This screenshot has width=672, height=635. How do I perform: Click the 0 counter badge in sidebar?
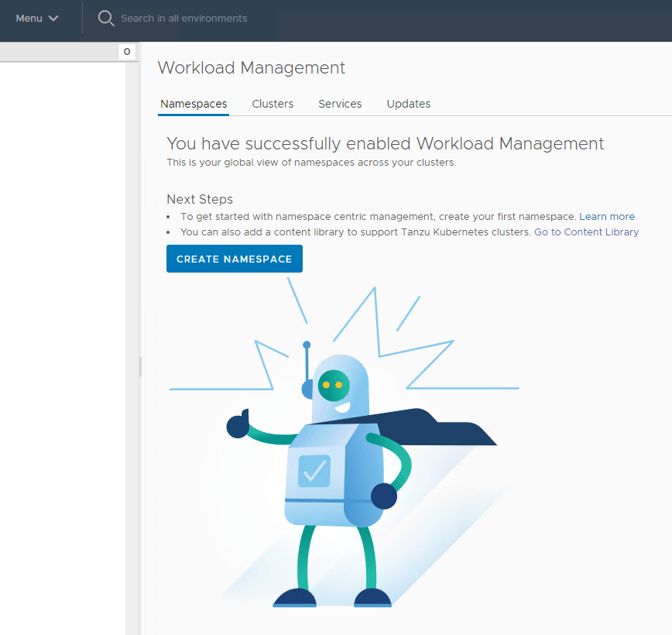click(x=127, y=52)
